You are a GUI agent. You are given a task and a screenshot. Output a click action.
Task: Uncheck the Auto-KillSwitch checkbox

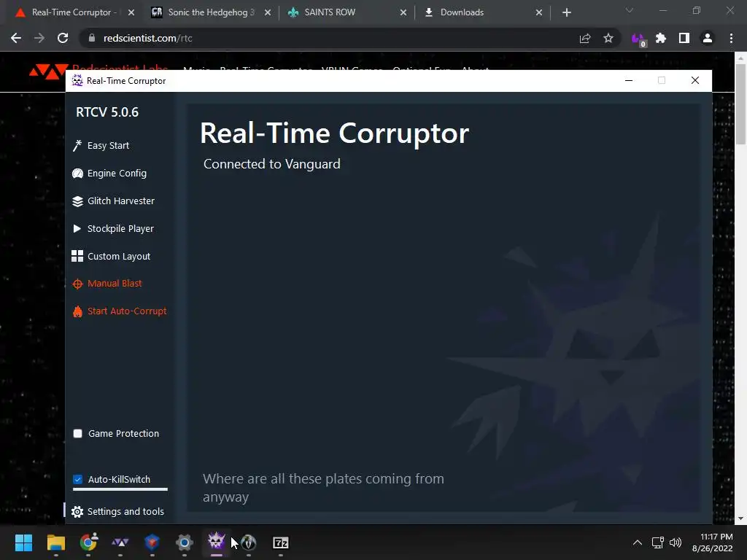pos(77,480)
